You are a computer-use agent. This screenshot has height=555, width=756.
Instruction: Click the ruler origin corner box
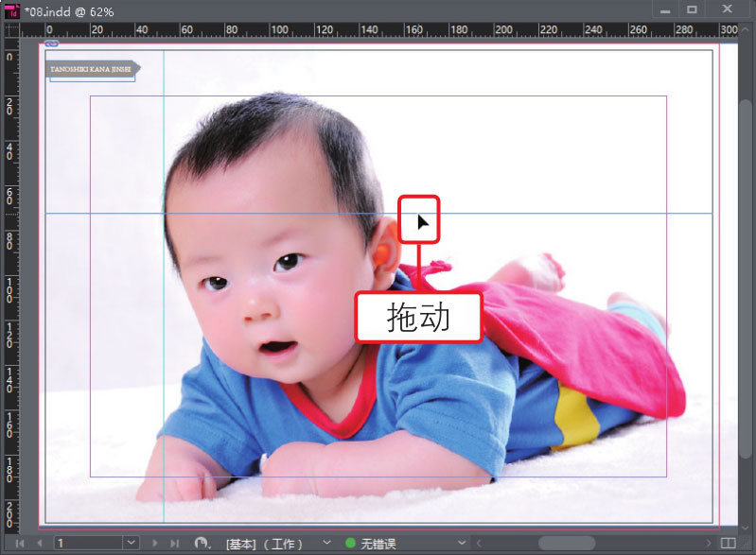click(x=11, y=30)
